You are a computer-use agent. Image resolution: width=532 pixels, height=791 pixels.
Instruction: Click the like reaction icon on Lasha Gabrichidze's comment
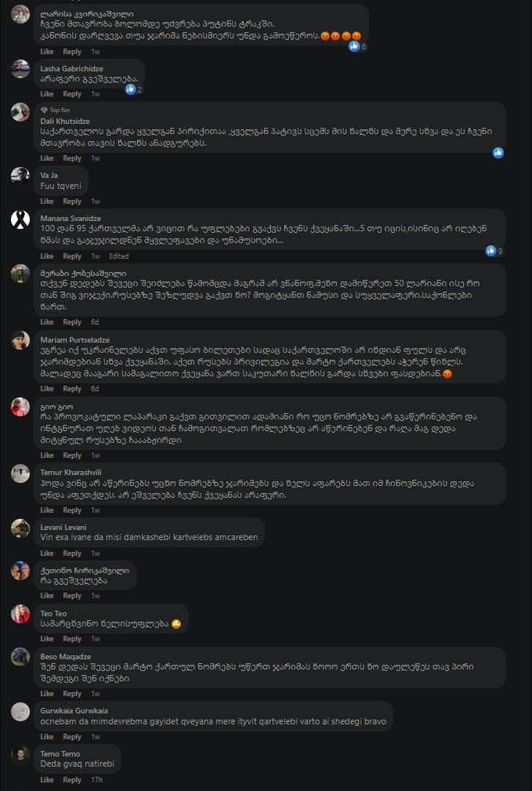(x=130, y=89)
